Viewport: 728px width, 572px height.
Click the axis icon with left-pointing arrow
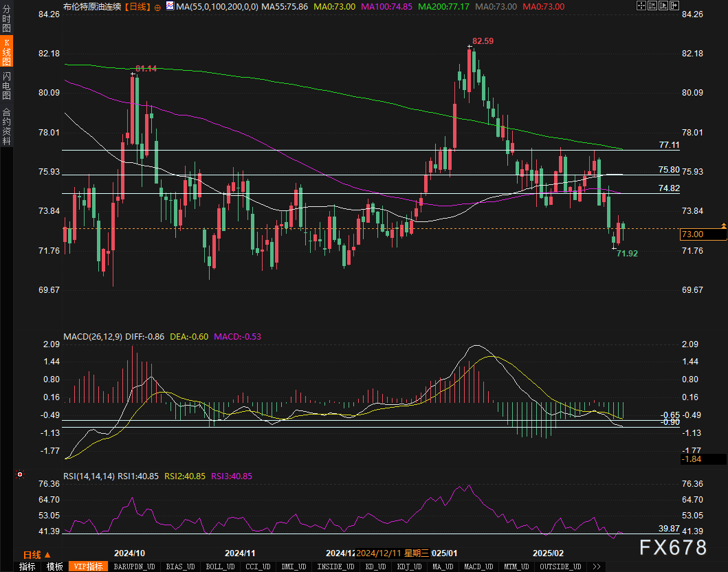pyautogui.click(x=652, y=5)
